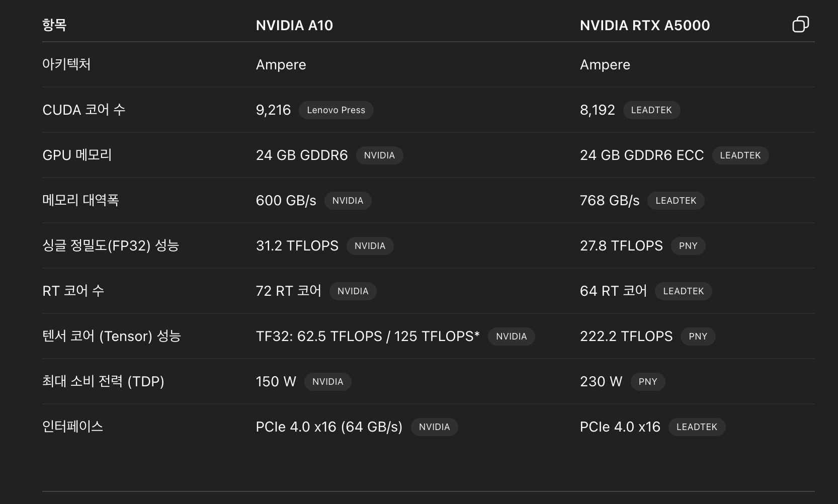Open NVIDIA citation for 600 GB/s bandwidth
The width and height of the screenshot is (838, 504).
[348, 201]
